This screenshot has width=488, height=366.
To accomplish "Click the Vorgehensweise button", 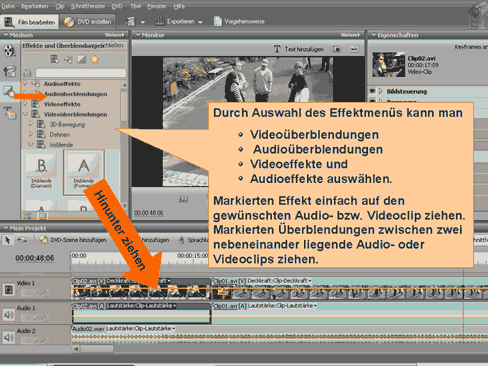I will coord(239,22).
